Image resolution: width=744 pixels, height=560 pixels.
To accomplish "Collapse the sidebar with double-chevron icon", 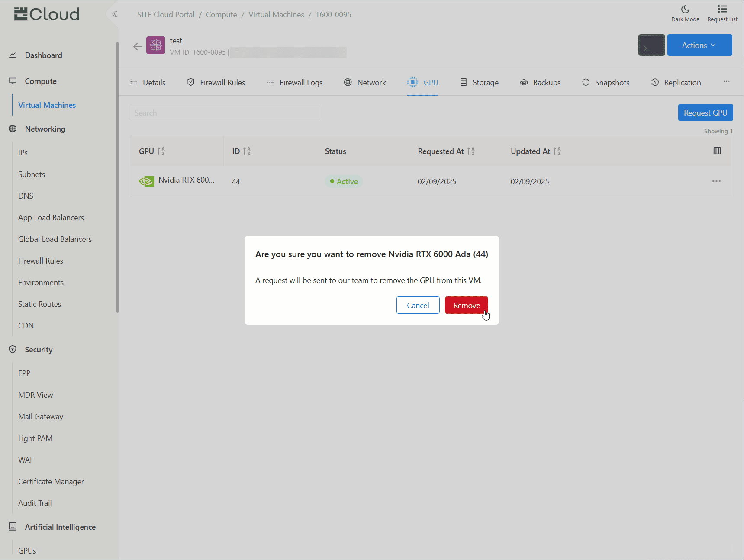I will pos(115,14).
